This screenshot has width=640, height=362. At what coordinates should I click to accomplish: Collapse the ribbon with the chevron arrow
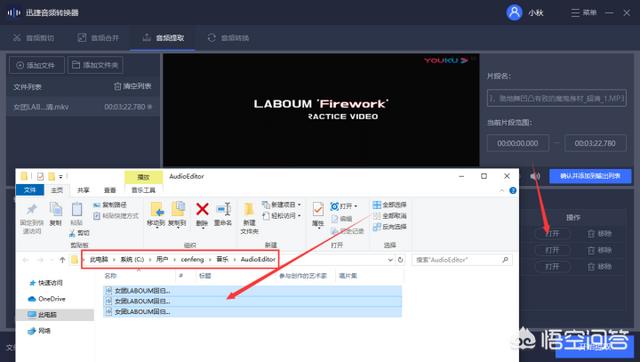click(502, 191)
